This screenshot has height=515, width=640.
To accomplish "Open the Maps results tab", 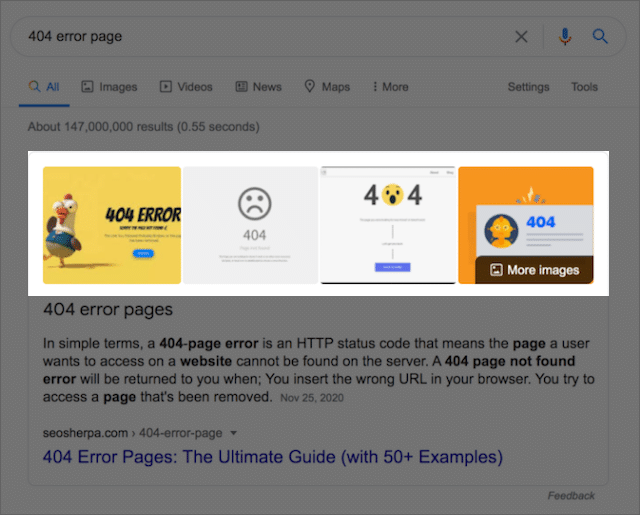I will click(x=327, y=87).
